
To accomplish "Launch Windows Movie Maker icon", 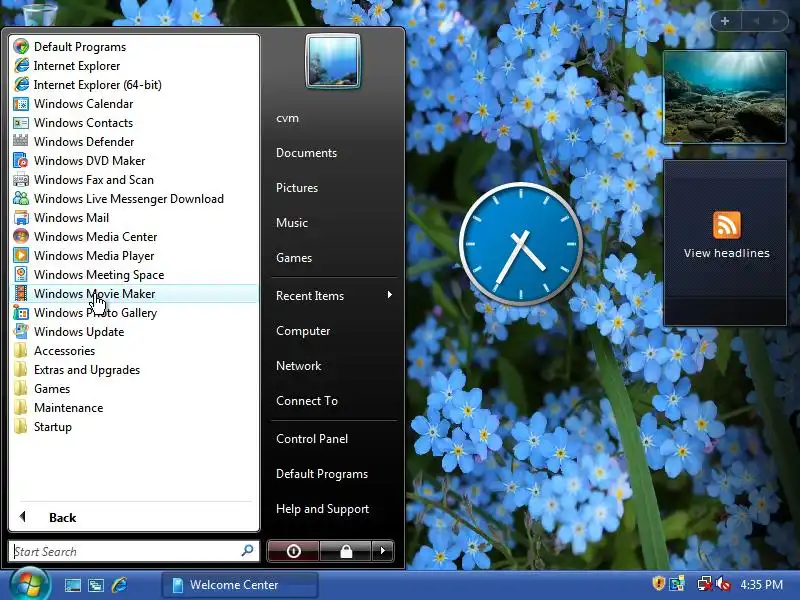I will [21, 293].
